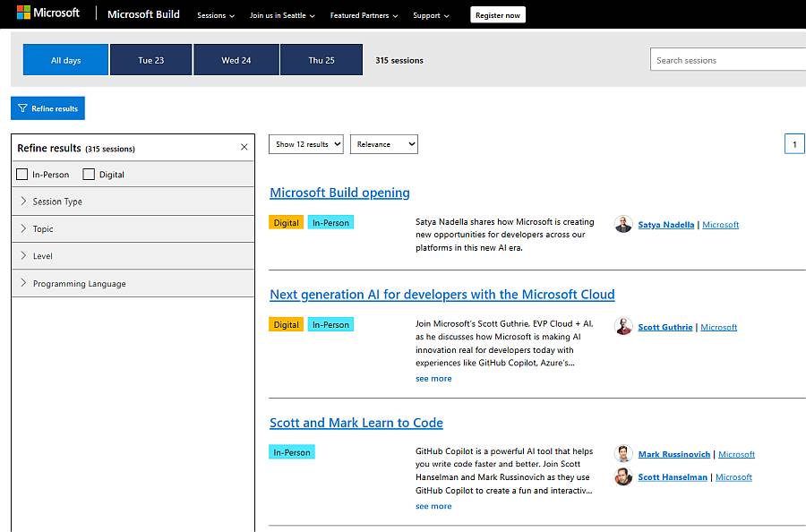Click Digital tag on Microsoft Build opening
Image resolution: width=806 pixels, height=532 pixels.
[x=286, y=223]
